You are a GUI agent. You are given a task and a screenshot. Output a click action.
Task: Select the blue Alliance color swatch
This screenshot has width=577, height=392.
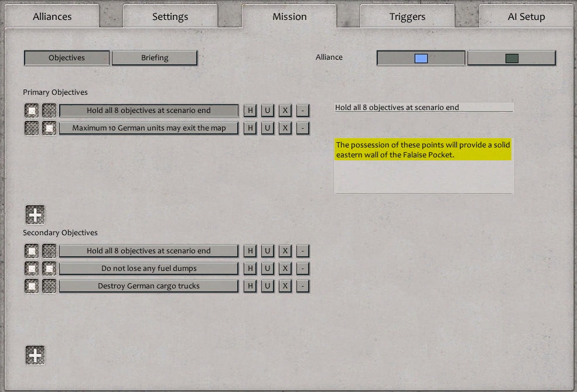click(421, 58)
